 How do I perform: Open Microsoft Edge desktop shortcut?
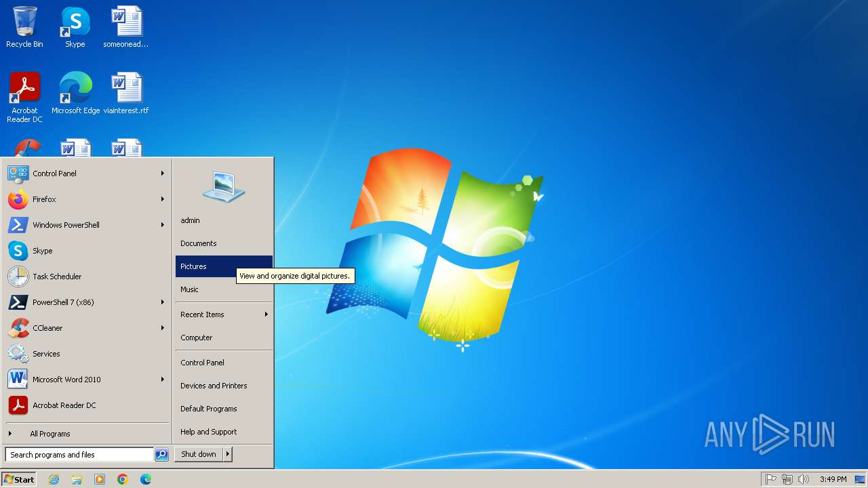click(75, 94)
